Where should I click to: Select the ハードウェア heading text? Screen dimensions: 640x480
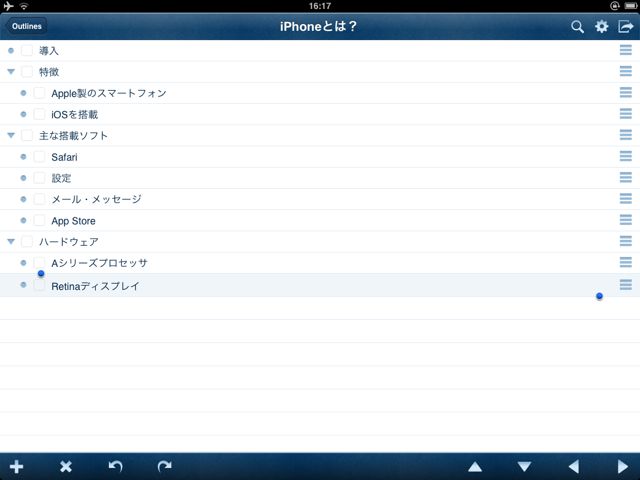click(69, 242)
